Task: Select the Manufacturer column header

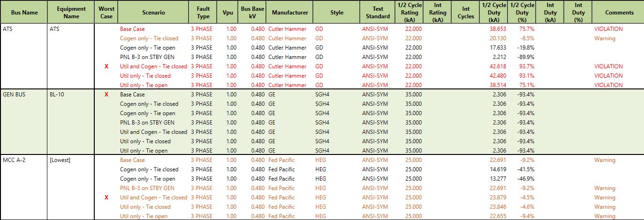Action: point(290,13)
